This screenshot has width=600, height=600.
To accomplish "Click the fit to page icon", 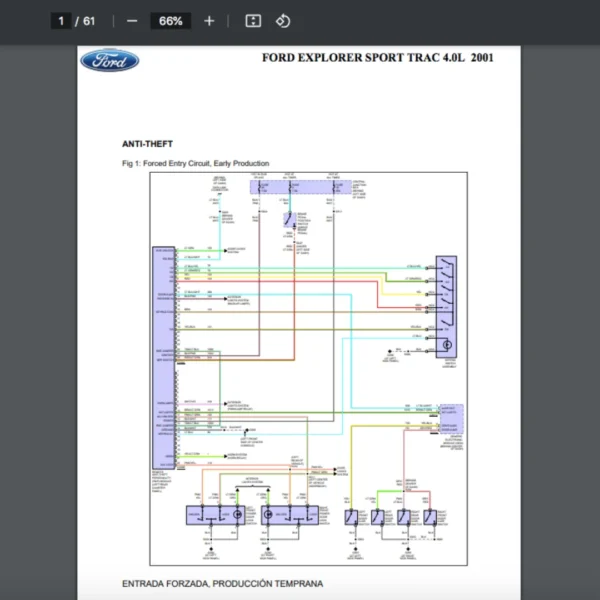I will point(253,21).
